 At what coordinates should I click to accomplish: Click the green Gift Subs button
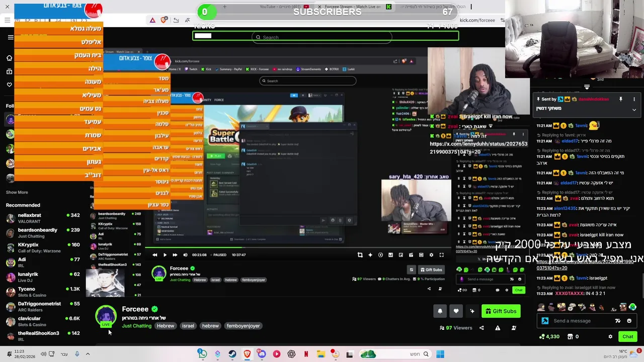[x=500, y=311]
